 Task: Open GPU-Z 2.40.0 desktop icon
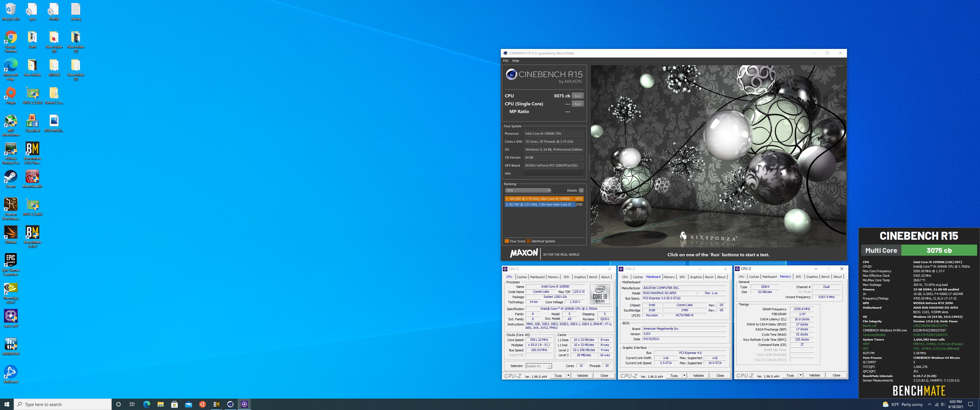[32, 207]
